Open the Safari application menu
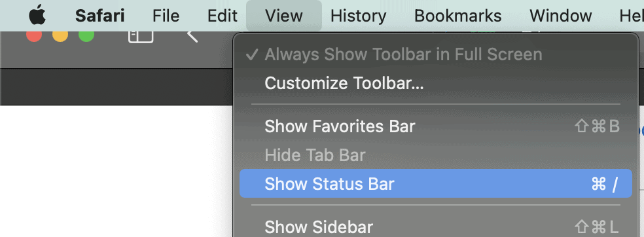The height and width of the screenshot is (237, 644). [x=99, y=16]
